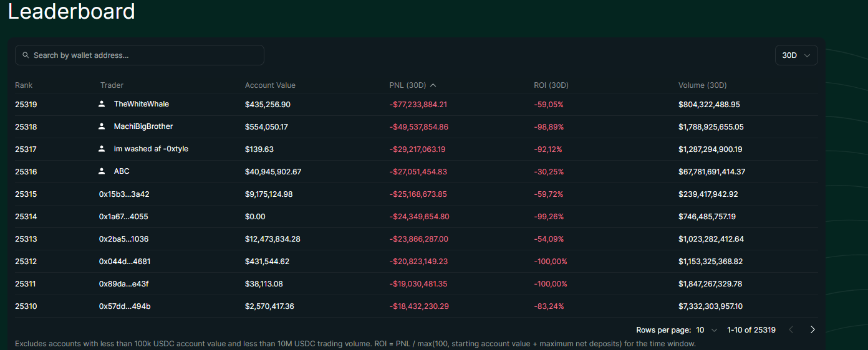Sort by Account Value column
Image resolution: width=868 pixels, height=350 pixels.
270,85
